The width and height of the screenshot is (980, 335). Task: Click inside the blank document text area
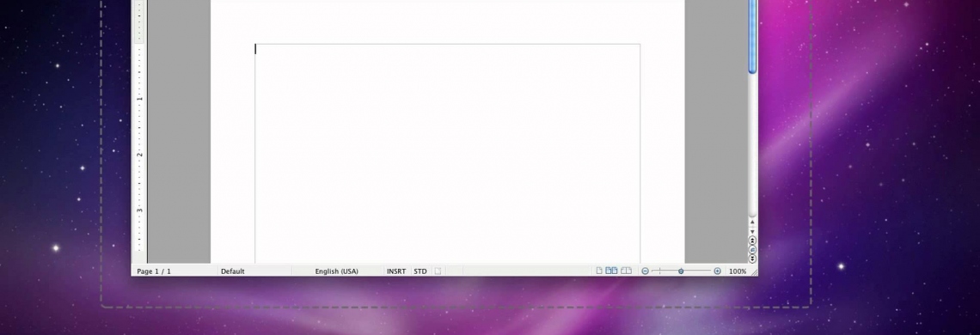click(x=448, y=153)
